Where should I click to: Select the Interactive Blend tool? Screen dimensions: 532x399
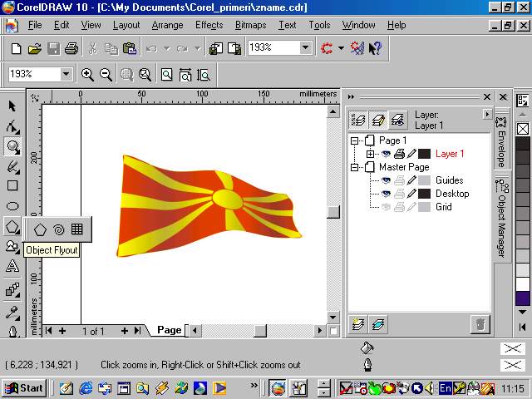pos(12,290)
